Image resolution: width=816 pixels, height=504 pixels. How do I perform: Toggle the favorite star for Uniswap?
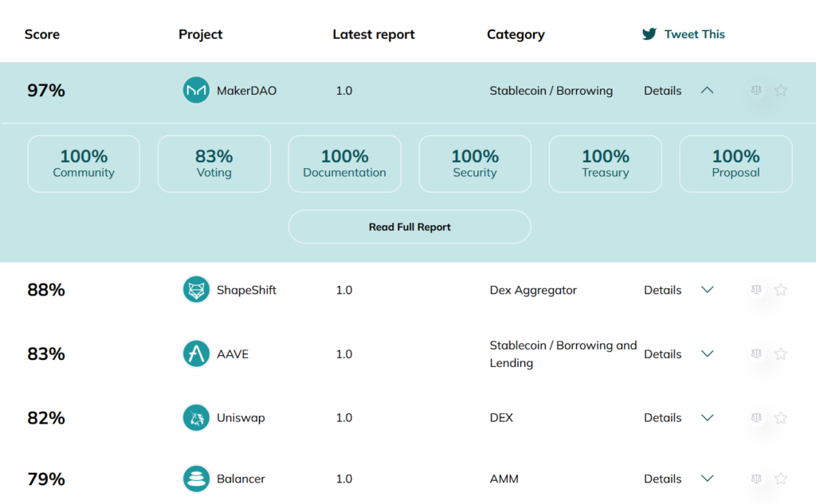pos(781,418)
